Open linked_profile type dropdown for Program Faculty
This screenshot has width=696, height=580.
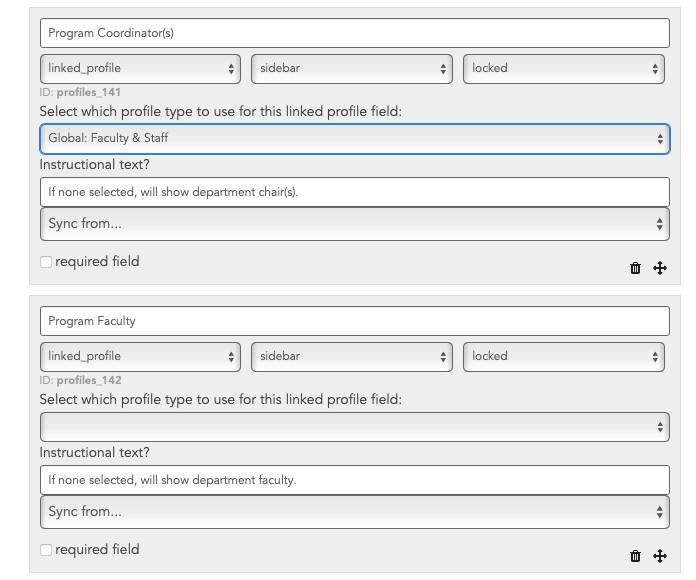click(140, 357)
